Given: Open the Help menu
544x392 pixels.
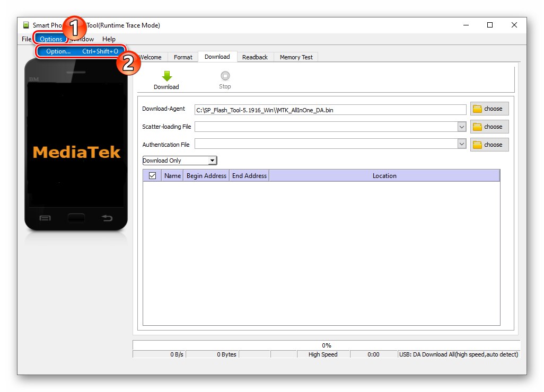Looking at the screenshot, I should click(x=109, y=39).
